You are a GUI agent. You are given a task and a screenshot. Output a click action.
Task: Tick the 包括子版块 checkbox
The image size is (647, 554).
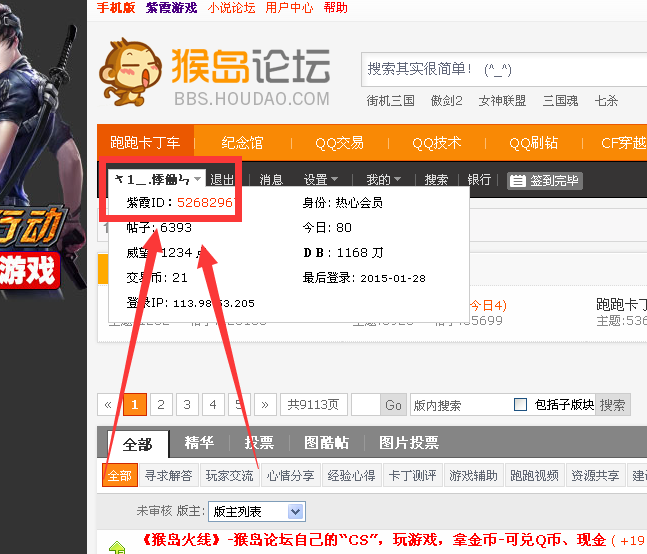pyautogui.click(x=520, y=404)
